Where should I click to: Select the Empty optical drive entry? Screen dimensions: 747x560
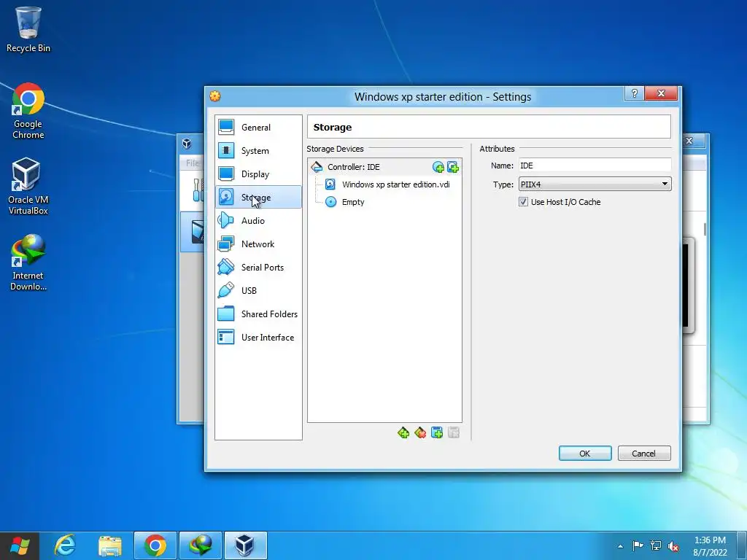tap(353, 202)
